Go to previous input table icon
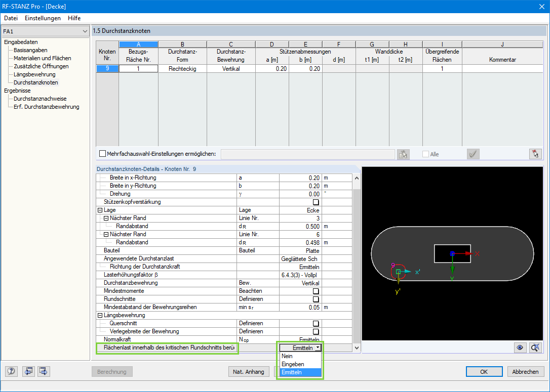 (28, 372)
